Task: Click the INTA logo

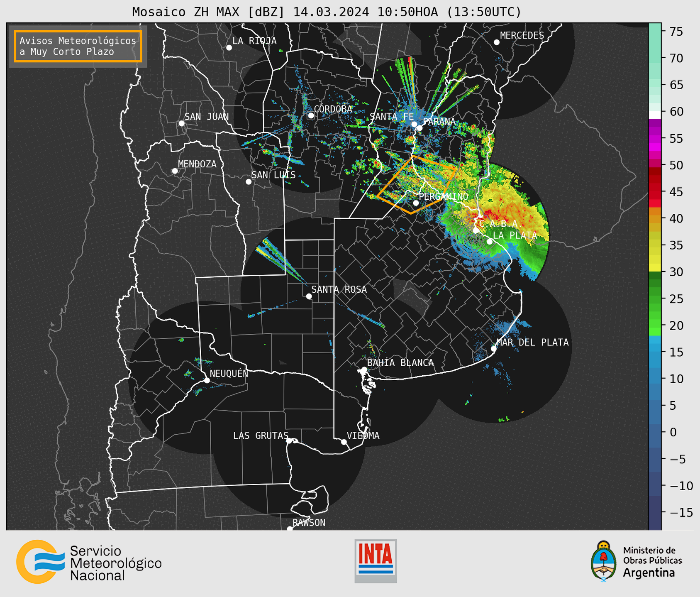Action: (x=376, y=561)
